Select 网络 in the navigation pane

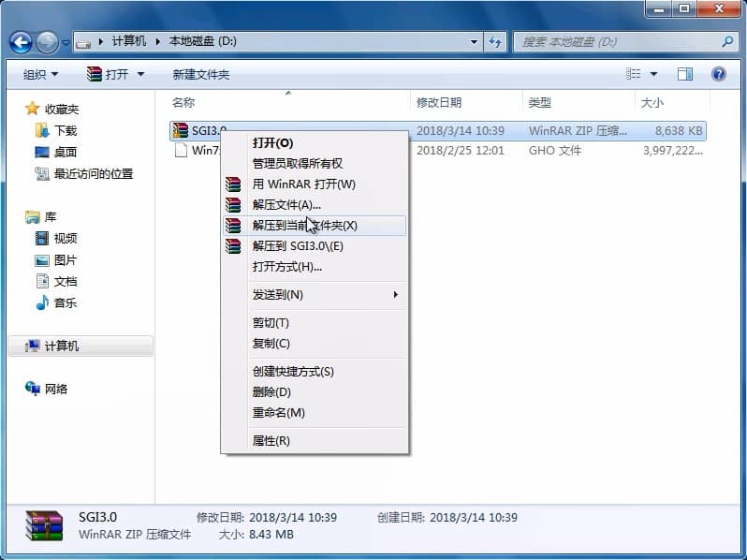56,390
